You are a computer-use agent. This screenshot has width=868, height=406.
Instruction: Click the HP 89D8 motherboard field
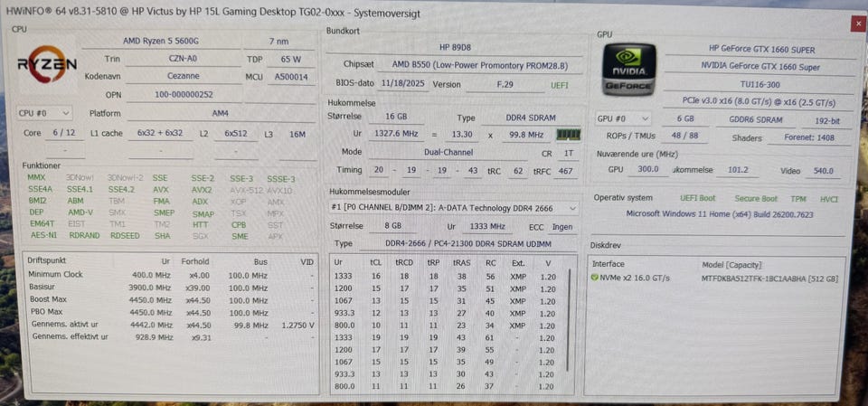point(455,48)
